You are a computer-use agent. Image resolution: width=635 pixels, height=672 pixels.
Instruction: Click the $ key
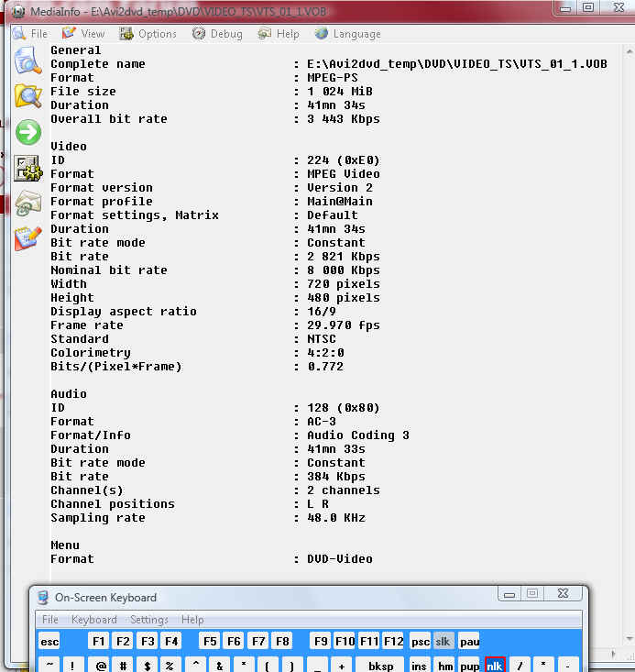(148, 666)
